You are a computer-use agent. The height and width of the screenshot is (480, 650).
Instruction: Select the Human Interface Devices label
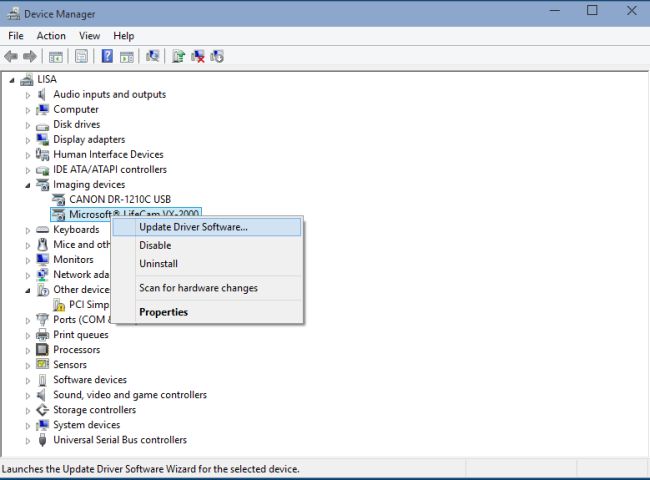(x=108, y=155)
